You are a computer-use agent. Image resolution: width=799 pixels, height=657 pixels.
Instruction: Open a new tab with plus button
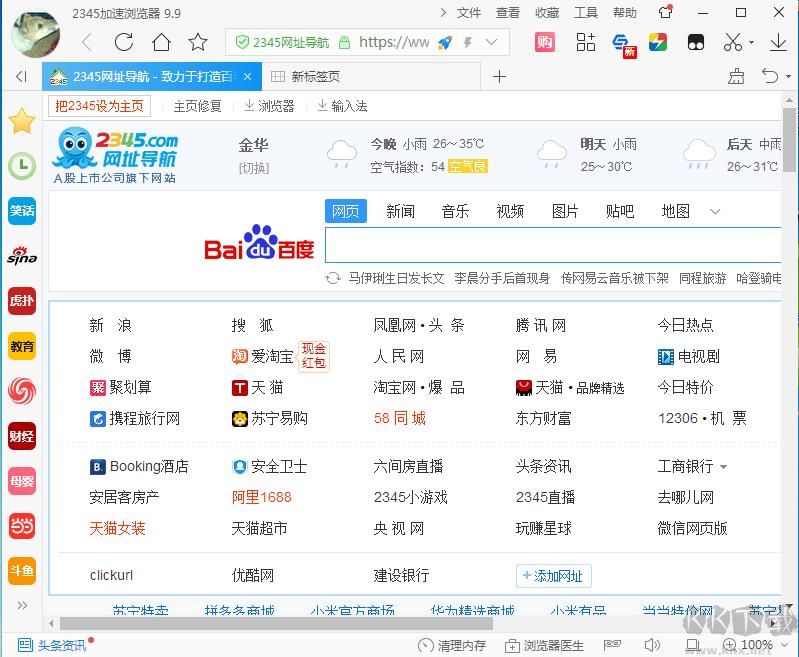click(x=499, y=76)
